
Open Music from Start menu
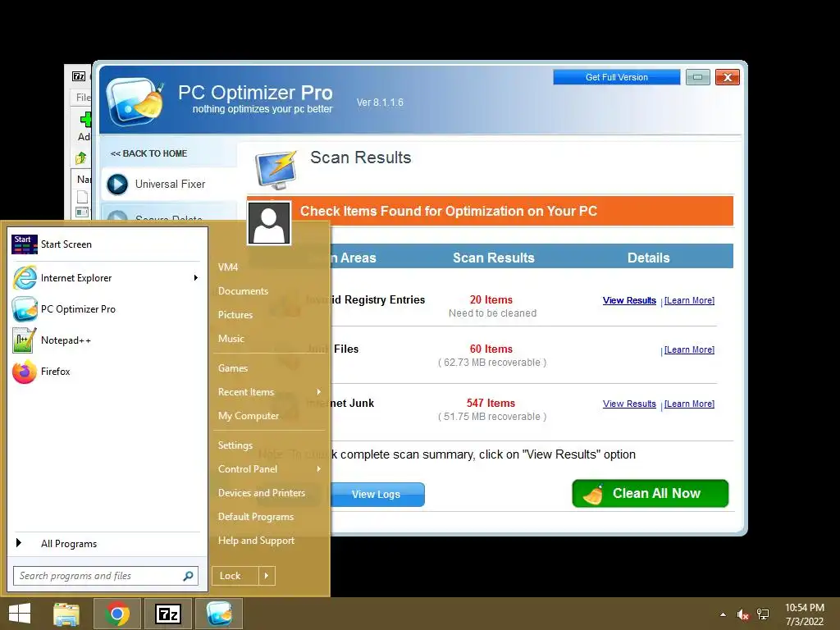[231, 339]
